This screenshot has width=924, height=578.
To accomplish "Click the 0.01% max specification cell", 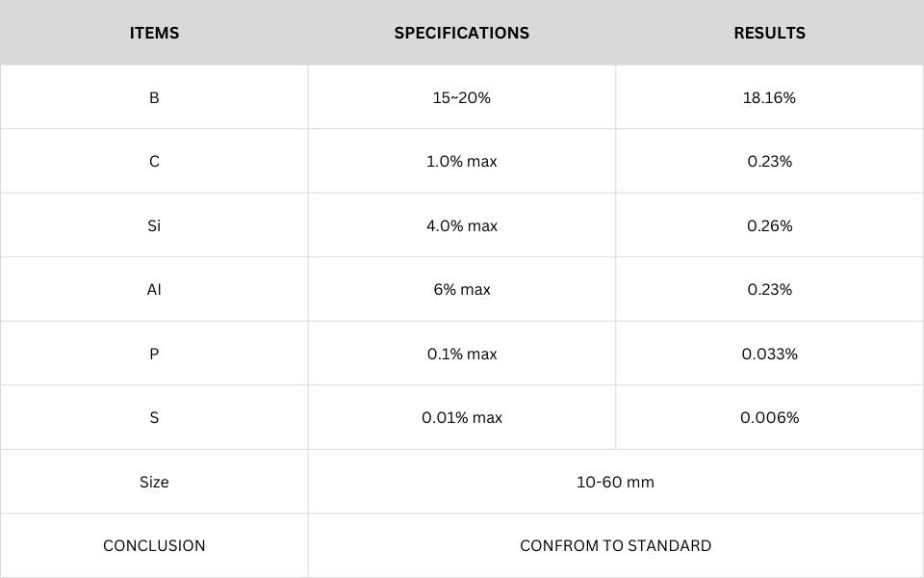I will tap(462, 417).
